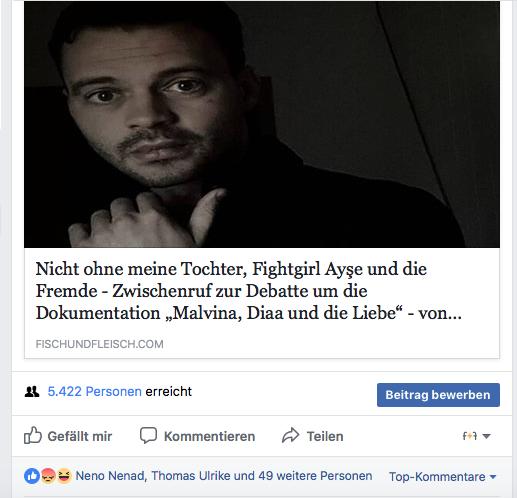Click the thumbs-up Gefällt mir icon
The image size is (517, 498).
[x=33, y=435]
